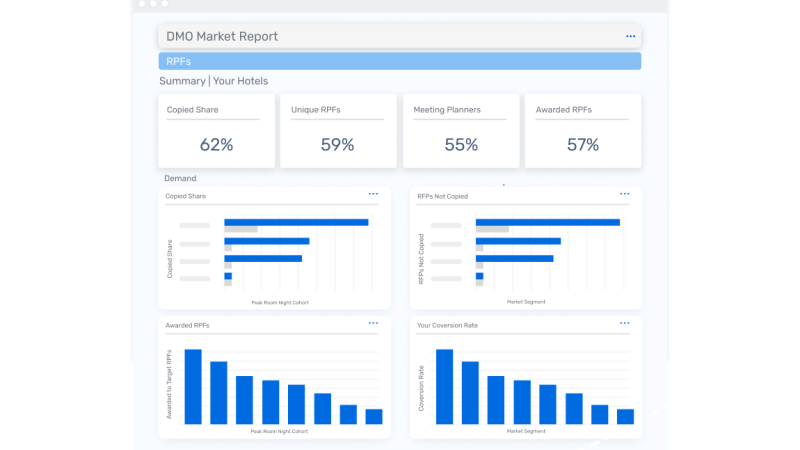The height and width of the screenshot is (450, 800).
Task: Select the tallest bar in Your Conversion Rate chart
Action: click(445, 387)
